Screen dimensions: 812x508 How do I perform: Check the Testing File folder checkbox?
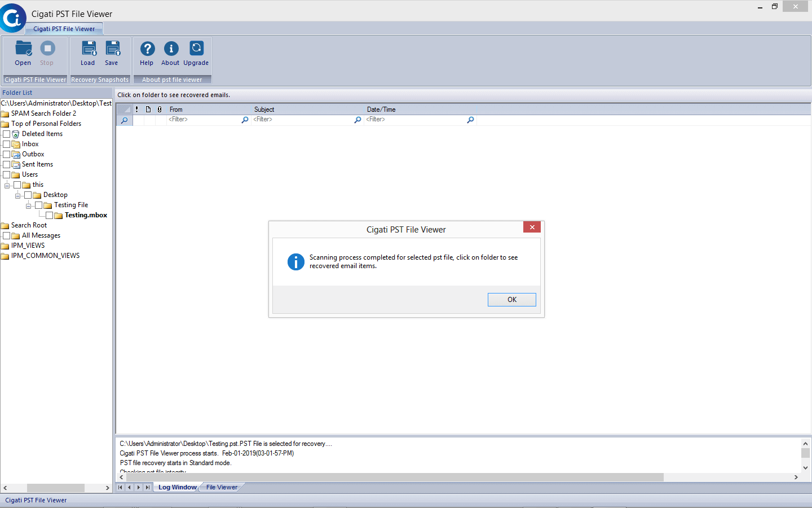click(39, 205)
